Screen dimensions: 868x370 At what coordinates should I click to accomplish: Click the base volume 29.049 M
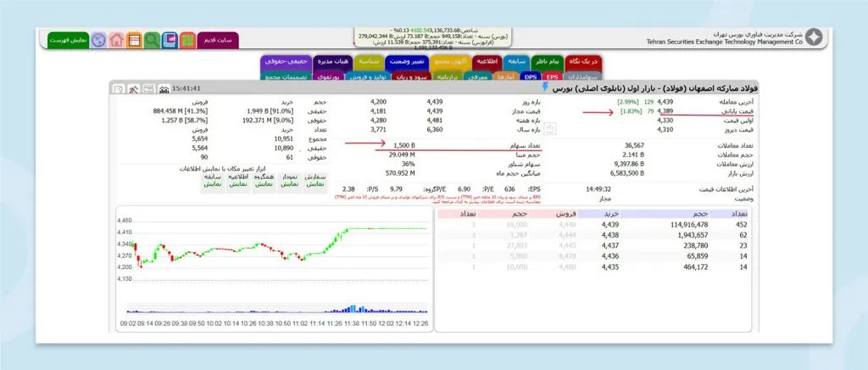point(403,154)
